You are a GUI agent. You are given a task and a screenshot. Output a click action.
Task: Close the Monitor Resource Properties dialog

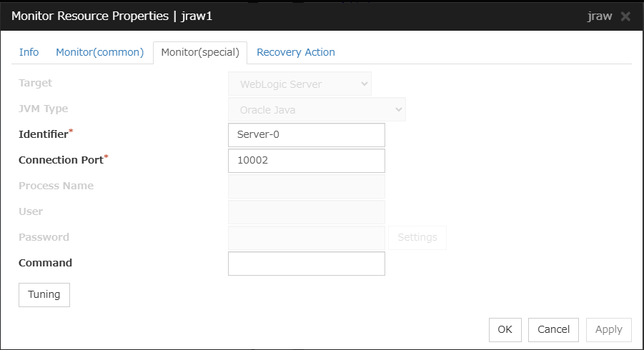625,16
